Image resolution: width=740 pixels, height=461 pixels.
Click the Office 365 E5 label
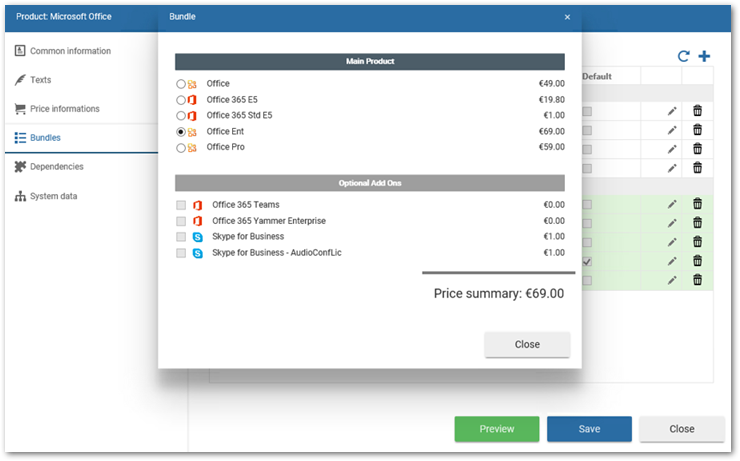click(232, 100)
